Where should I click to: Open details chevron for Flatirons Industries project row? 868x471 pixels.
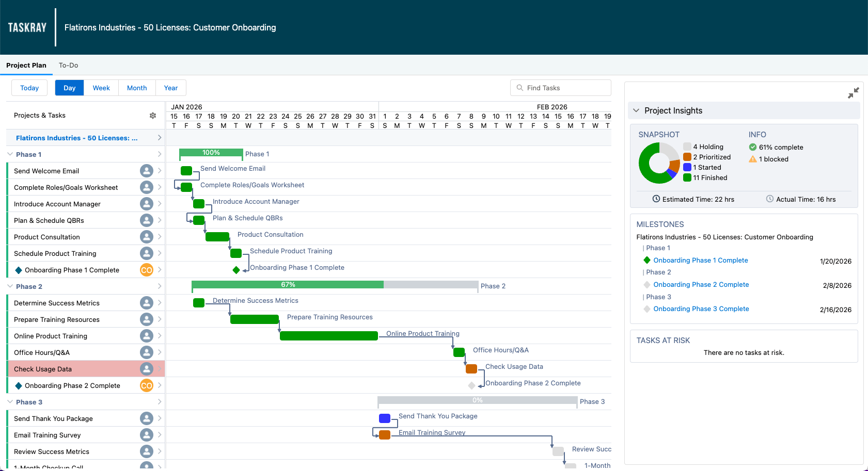click(x=160, y=138)
